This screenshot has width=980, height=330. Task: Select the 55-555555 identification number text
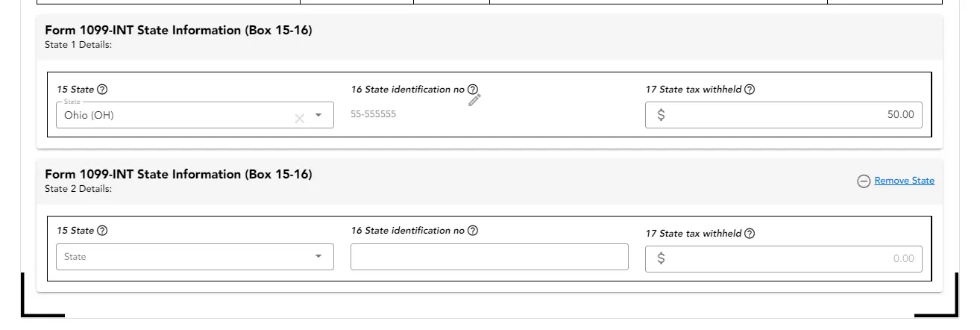click(374, 115)
